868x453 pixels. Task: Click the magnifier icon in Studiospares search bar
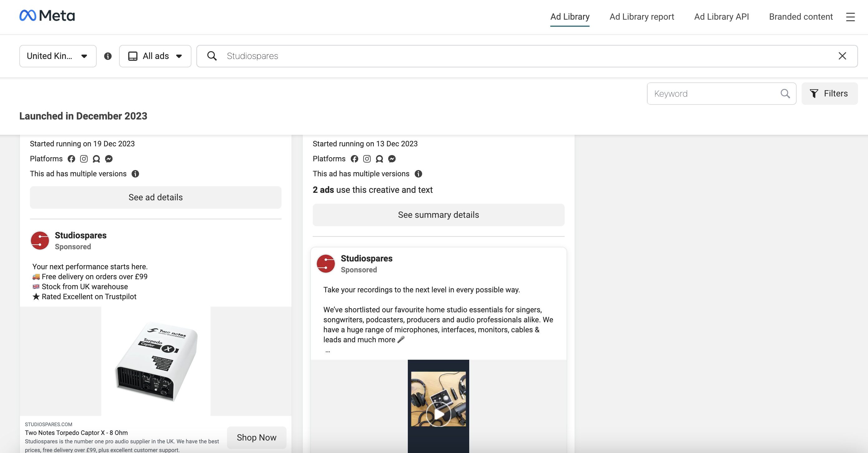(x=212, y=56)
